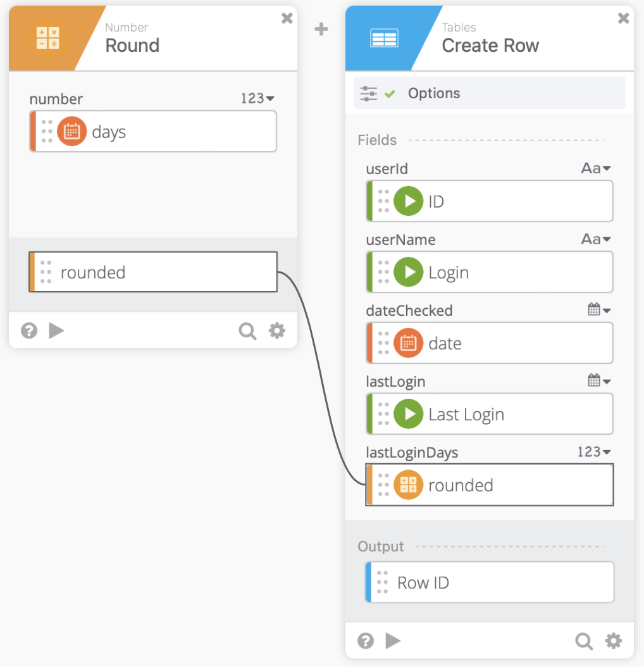Image resolution: width=644 pixels, height=667 pixels.
Task: Open settings gear on Create Row card
Action: 613,641
